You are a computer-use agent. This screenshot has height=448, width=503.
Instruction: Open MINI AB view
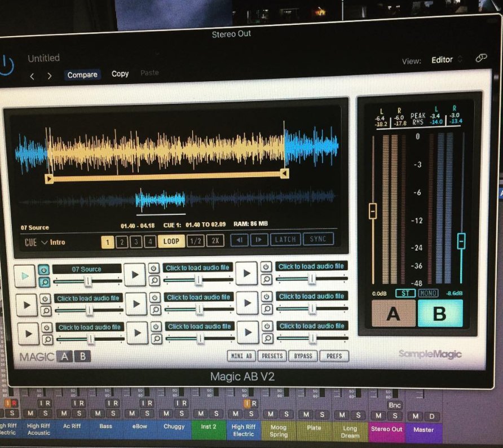click(241, 356)
